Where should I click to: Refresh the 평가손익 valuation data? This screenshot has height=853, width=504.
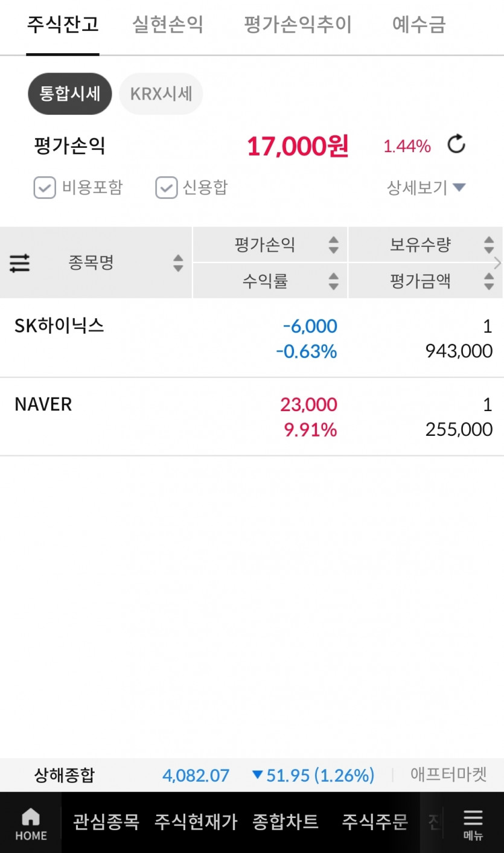click(x=456, y=145)
